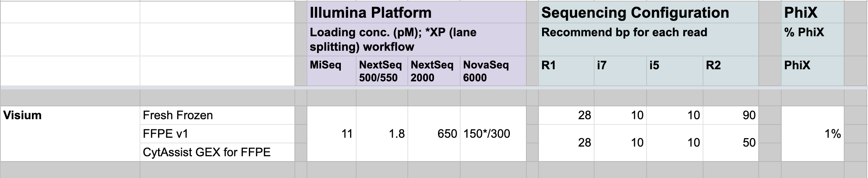Select the Loading conc. (pM) subheader cell
The width and height of the screenshot is (868, 178).
[x=416, y=39]
